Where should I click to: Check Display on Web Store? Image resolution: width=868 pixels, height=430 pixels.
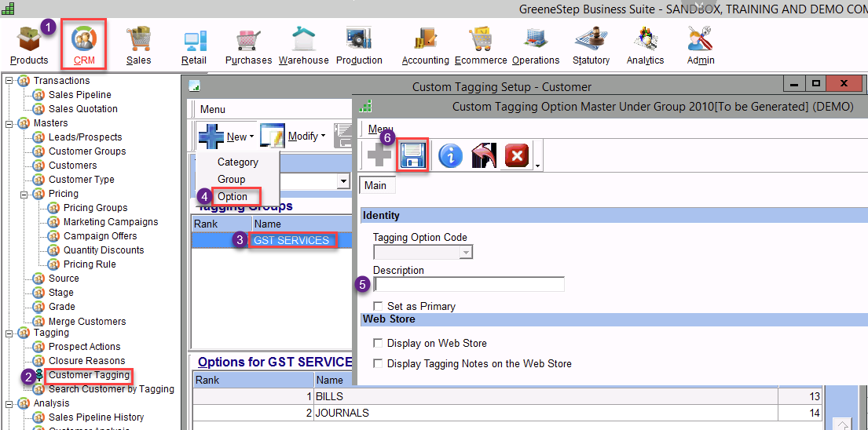379,343
